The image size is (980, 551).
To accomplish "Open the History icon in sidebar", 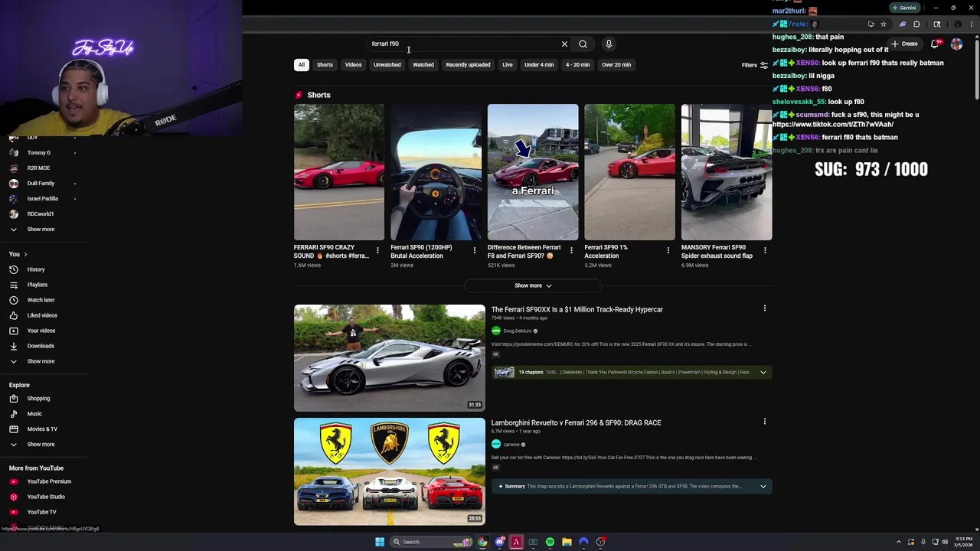I will pyautogui.click(x=13, y=269).
